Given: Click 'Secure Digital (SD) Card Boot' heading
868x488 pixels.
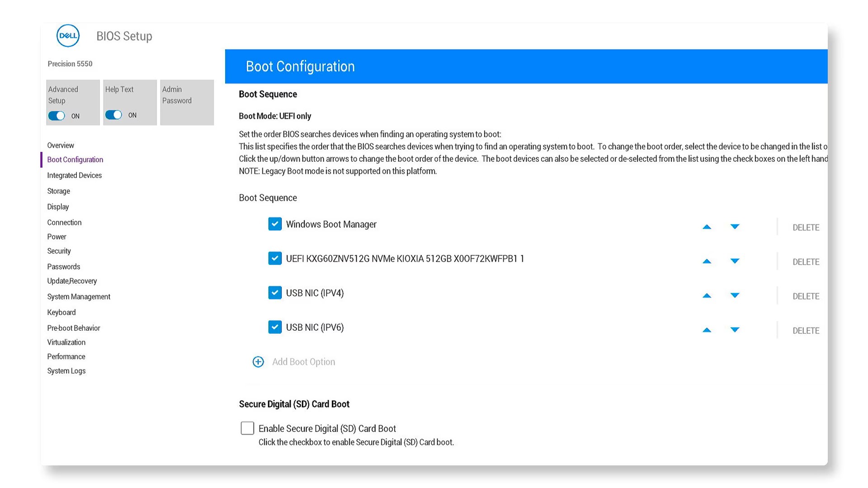Looking at the screenshot, I should point(294,404).
